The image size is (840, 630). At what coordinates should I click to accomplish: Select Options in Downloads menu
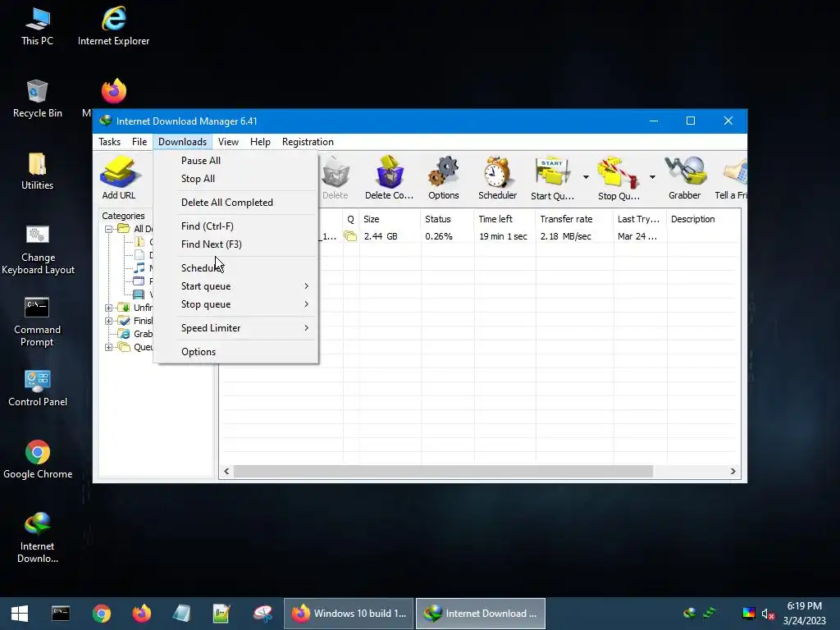click(235, 351)
